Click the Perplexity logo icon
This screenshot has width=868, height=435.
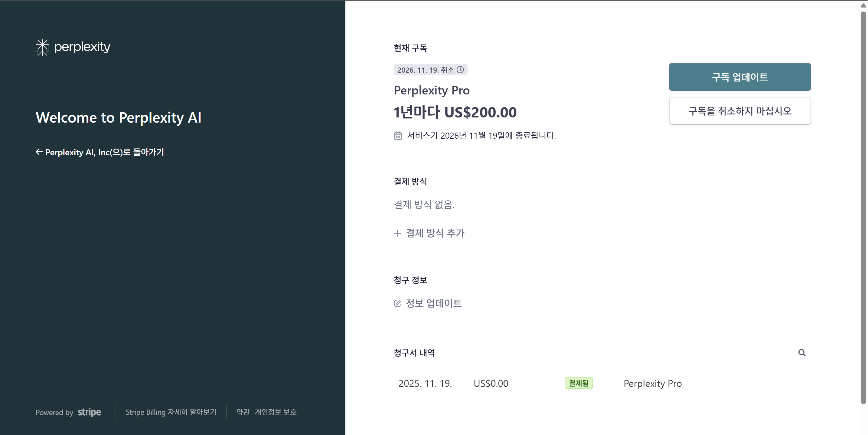[42, 47]
